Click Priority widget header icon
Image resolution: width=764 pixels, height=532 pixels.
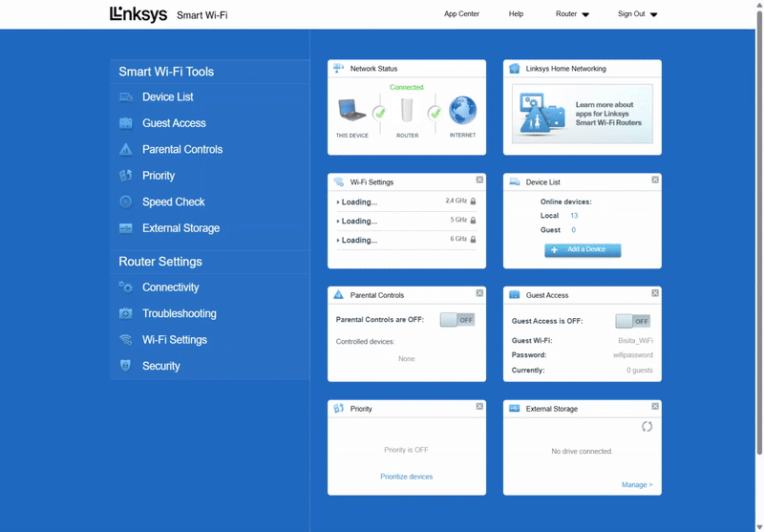pyautogui.click(x=339, y=408)
